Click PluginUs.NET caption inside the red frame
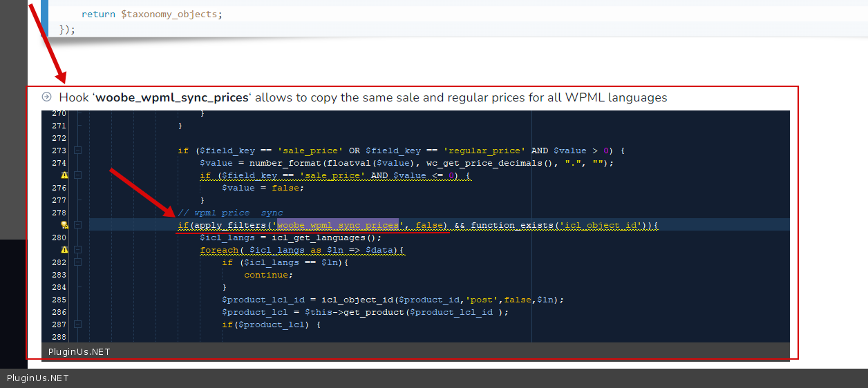The image size is (868, 388). click(79, 352)
